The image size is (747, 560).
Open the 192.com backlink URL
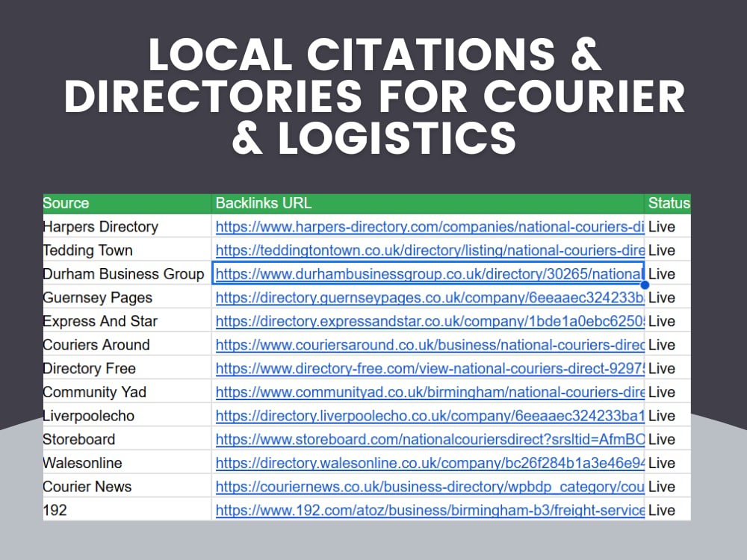(430, 511)
